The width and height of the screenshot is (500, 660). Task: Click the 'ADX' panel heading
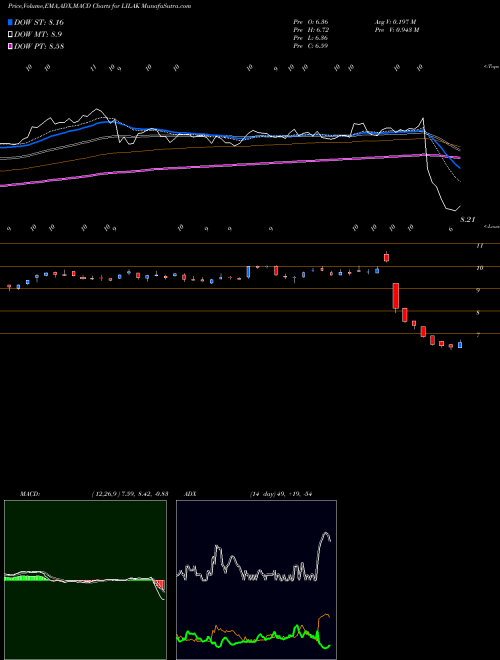[190, 494]
